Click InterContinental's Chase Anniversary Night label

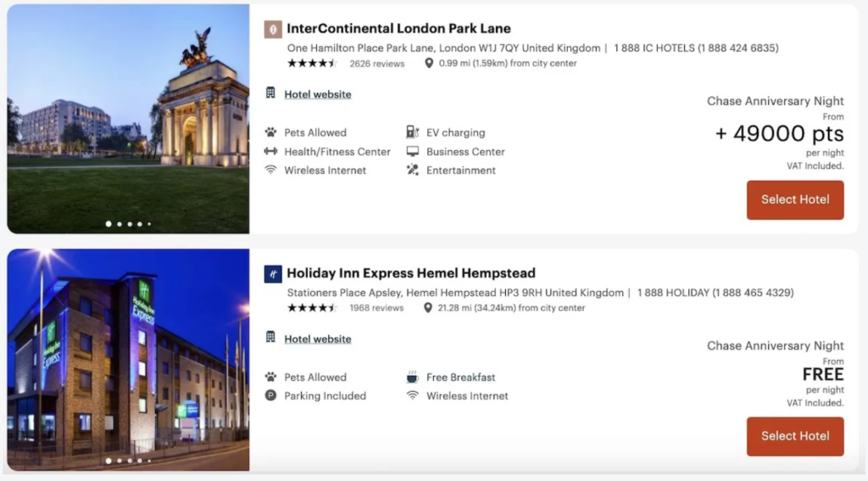click(x=775, y=101)
